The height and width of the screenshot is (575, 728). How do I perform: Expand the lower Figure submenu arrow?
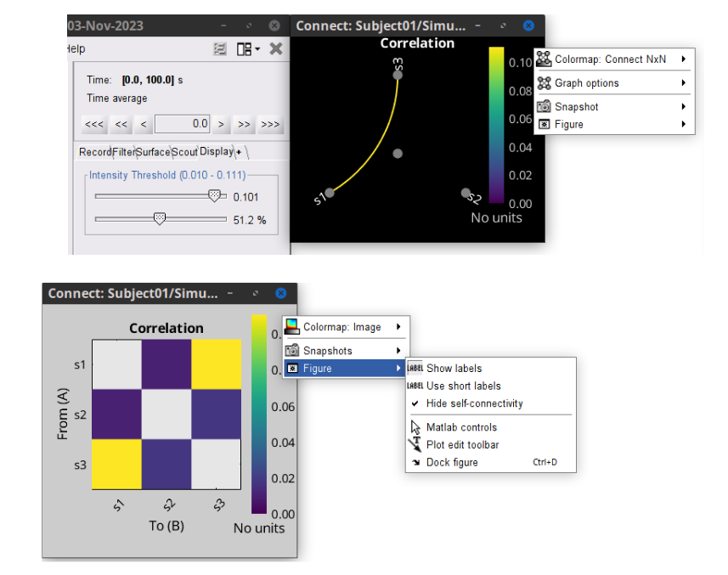(x=398, y=369)
